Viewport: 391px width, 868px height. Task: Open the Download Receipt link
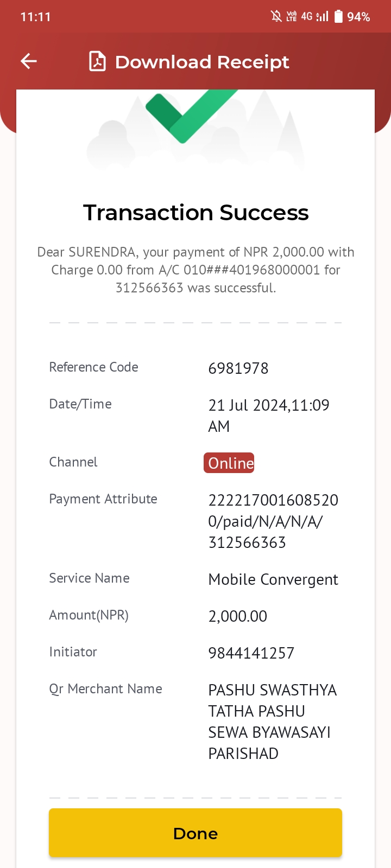(202, 62)
